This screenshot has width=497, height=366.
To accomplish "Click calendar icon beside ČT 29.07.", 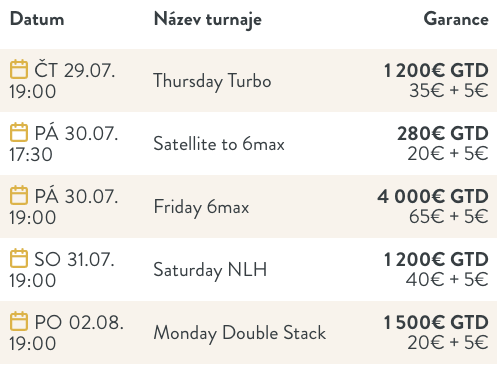I will click(19, 69).
